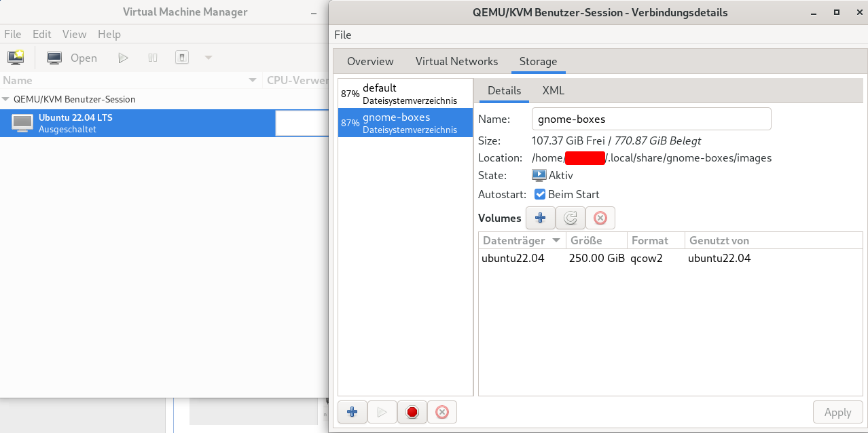Open the Edit menu
868x433 pixels.
pos(42,34)
